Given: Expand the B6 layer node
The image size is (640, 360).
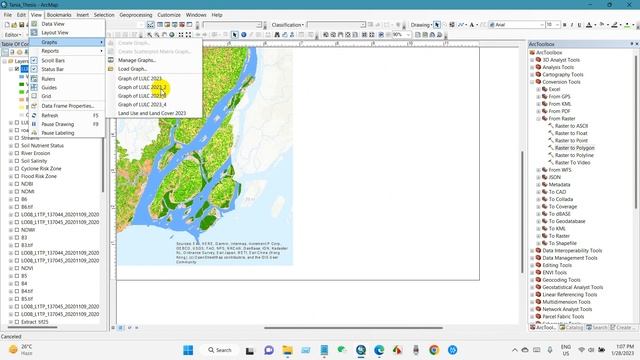Looking at the screenshot, I should pos(11,199).
